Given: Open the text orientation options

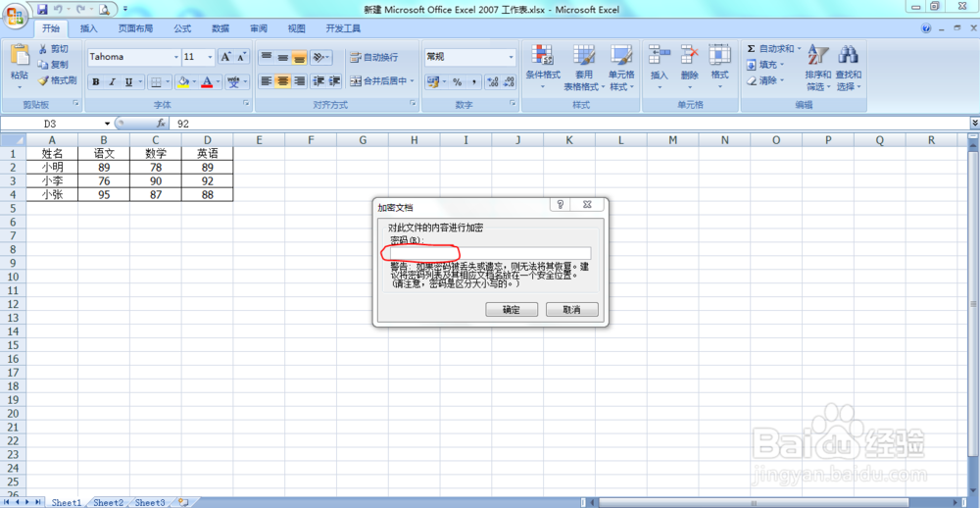Looking at the screenshot, I should click(320, 57).
